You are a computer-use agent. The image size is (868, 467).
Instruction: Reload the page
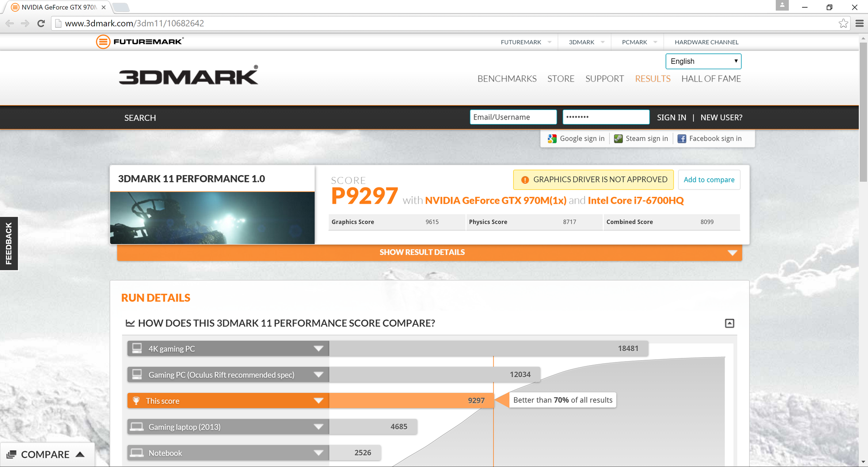[x=41, y=23]
